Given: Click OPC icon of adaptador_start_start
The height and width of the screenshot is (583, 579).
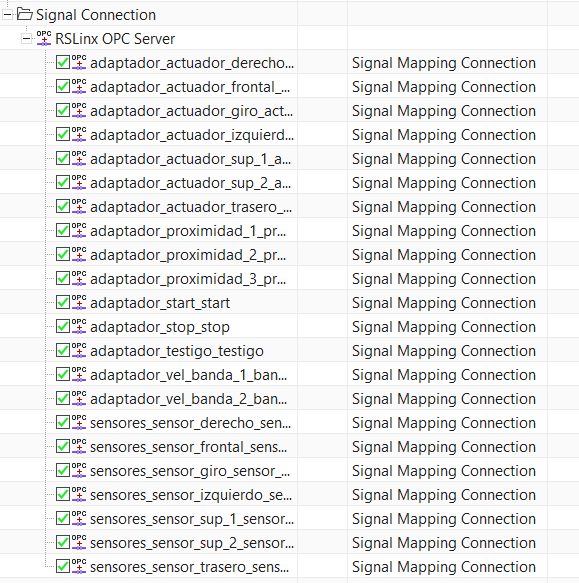Looking at the screenshot, I should click(78, 303).
